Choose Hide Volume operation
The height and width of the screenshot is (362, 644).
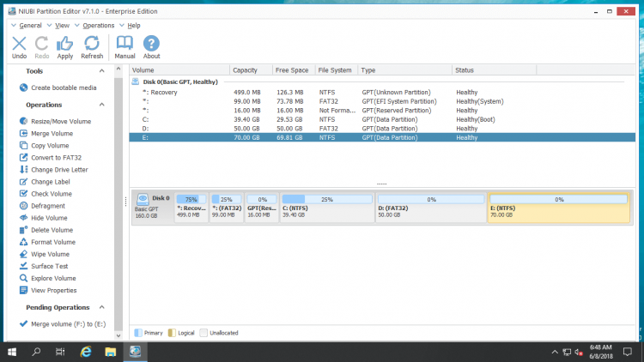pos(43,218)
